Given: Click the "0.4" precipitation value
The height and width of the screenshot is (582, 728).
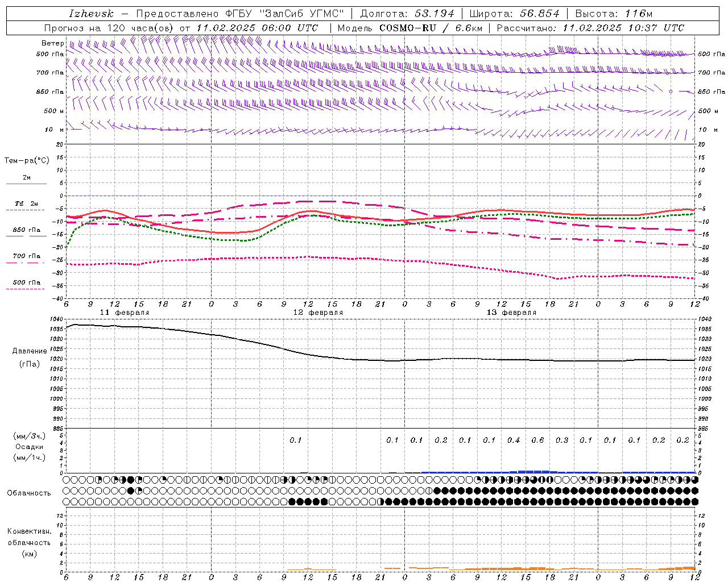Looking at the screenshot, I should coord(514,440).
